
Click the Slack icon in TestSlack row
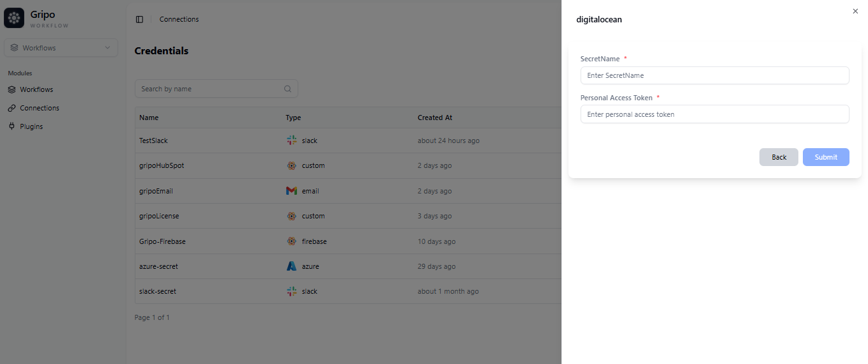[x=291, y=140]
